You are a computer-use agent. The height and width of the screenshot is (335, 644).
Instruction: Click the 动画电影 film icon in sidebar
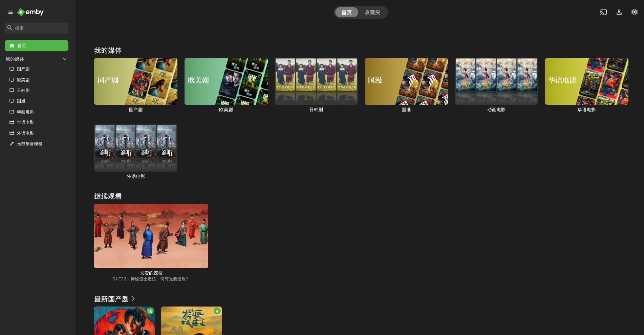click(x=12, y=112)
